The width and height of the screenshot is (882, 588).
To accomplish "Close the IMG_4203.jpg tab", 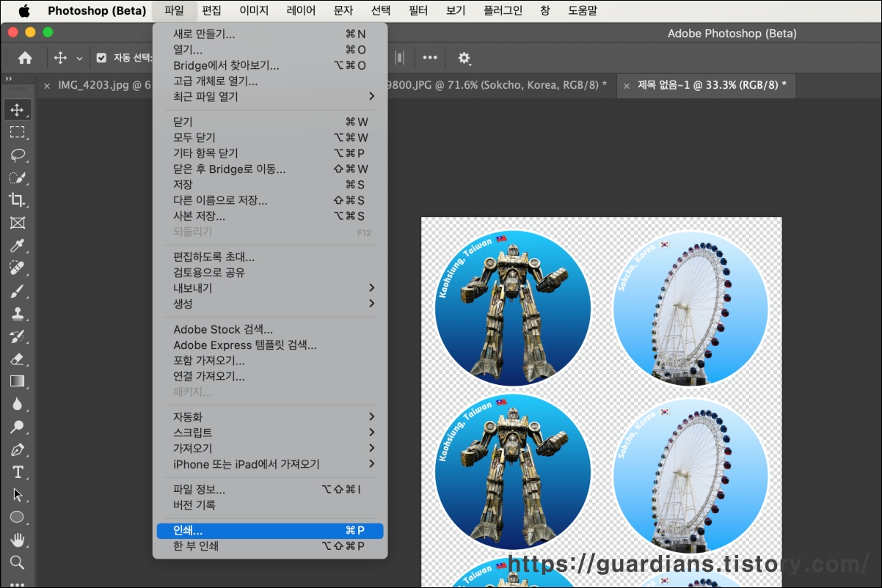I will pos(47,86).
